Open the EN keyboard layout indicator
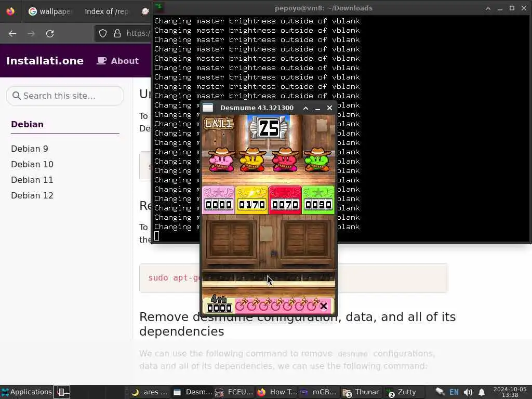 click(x=454, y=392)
